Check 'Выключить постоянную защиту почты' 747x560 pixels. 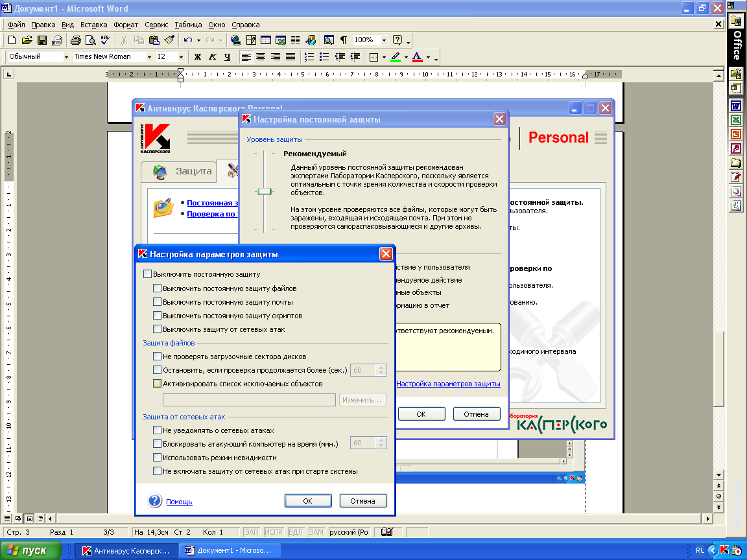coord(157,302)
